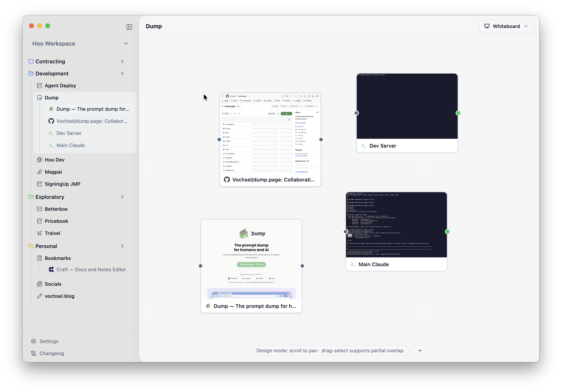Select the Dump prompt dump landing page card
The image size is (562, 392).
point(251,266)
